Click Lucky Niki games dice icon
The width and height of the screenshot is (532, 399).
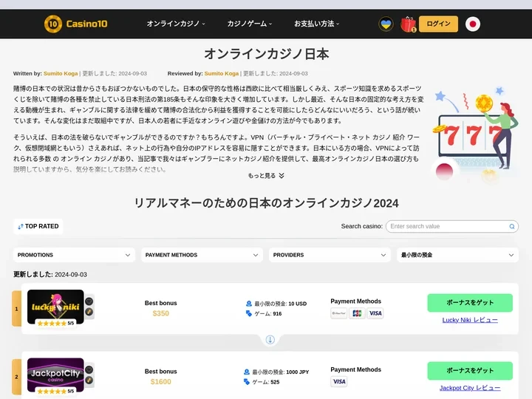(x=249, y=313)
